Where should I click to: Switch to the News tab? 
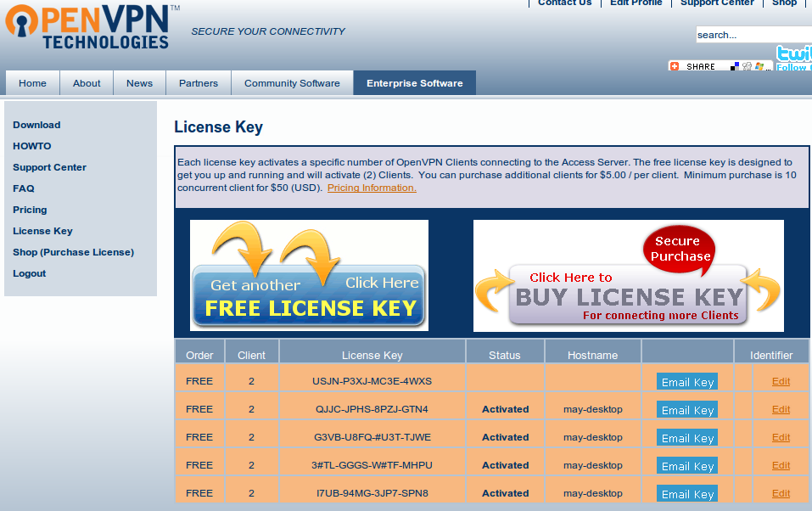click(139, 83)
